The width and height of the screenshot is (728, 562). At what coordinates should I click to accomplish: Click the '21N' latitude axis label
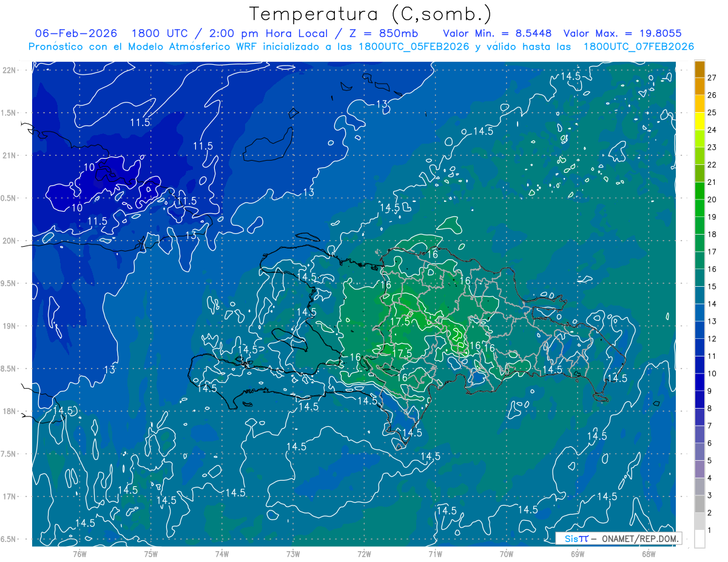click(x=10, y=155)
